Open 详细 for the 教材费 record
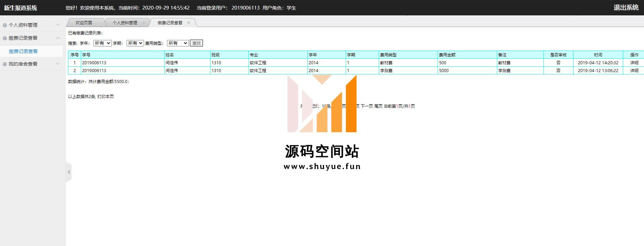Screen dimensions: 644x246 (634, 63)
